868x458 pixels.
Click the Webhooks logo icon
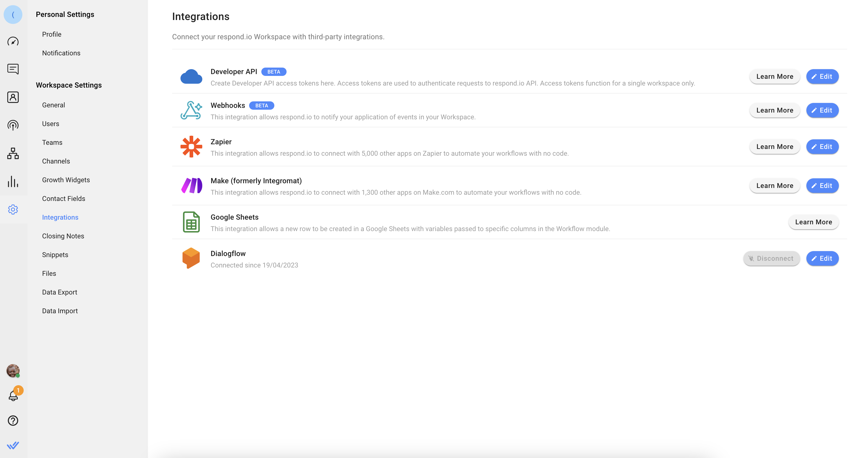point(191,110)
